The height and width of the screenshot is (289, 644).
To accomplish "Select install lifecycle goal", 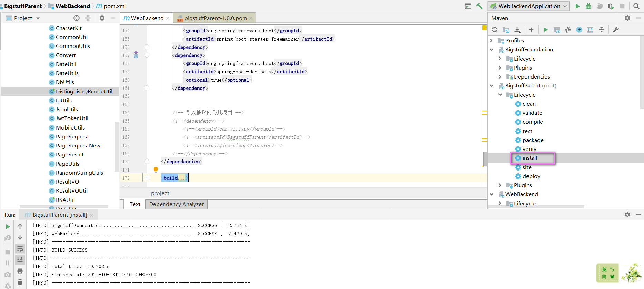I will coord(530,158).
